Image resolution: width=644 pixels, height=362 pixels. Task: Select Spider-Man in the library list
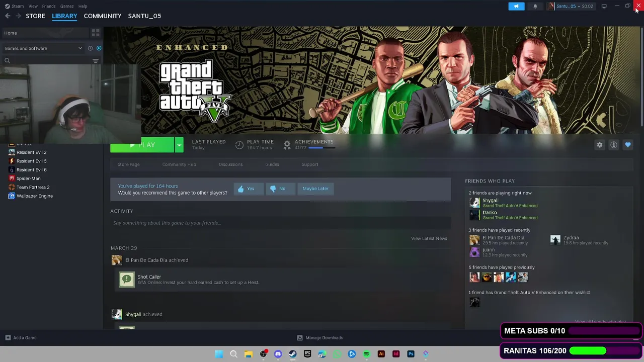[x=28, y=178]
